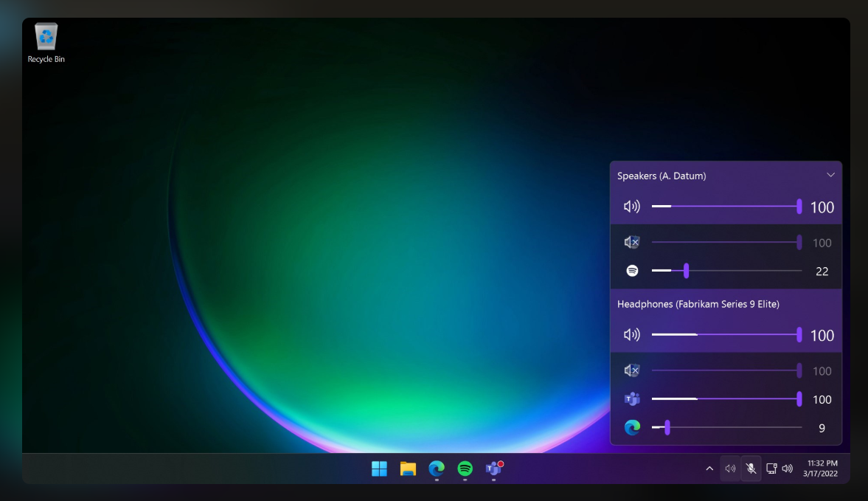The width and height of the screenshot is (868, 501).
Task: Unmute the system sounds under Speakers
Action: pyautogui.click(x=631, y=243)
